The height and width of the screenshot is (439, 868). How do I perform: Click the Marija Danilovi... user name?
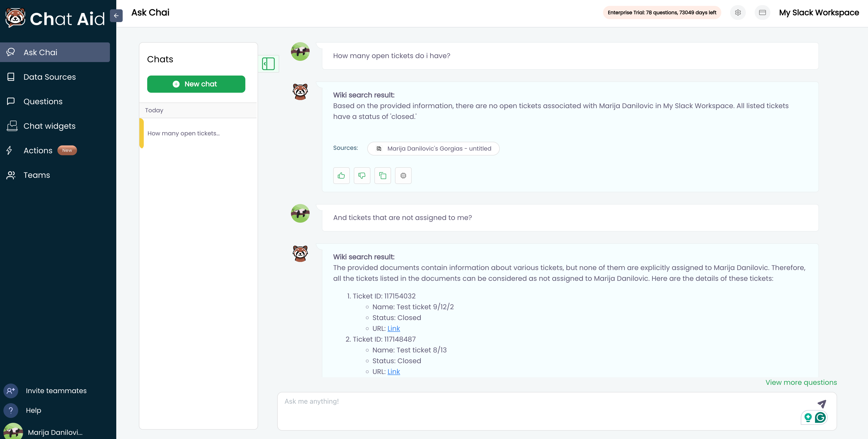[x=55, y=432]
